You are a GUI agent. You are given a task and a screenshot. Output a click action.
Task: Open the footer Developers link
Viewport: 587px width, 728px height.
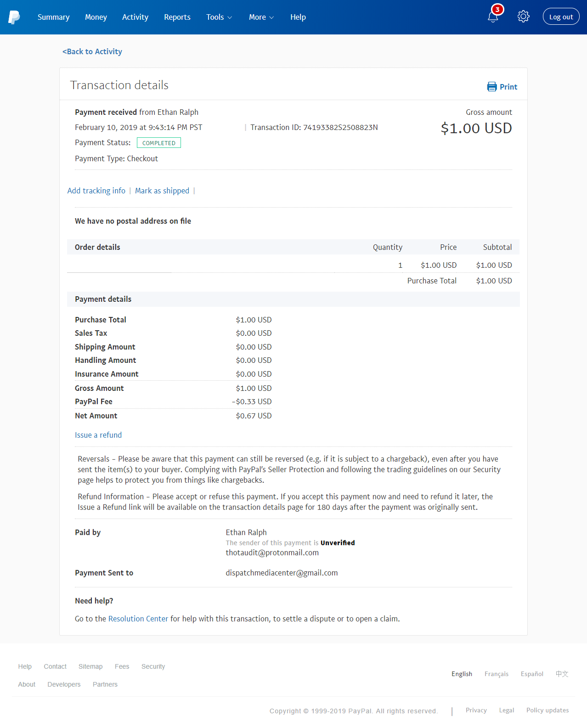tap(64, 684)
